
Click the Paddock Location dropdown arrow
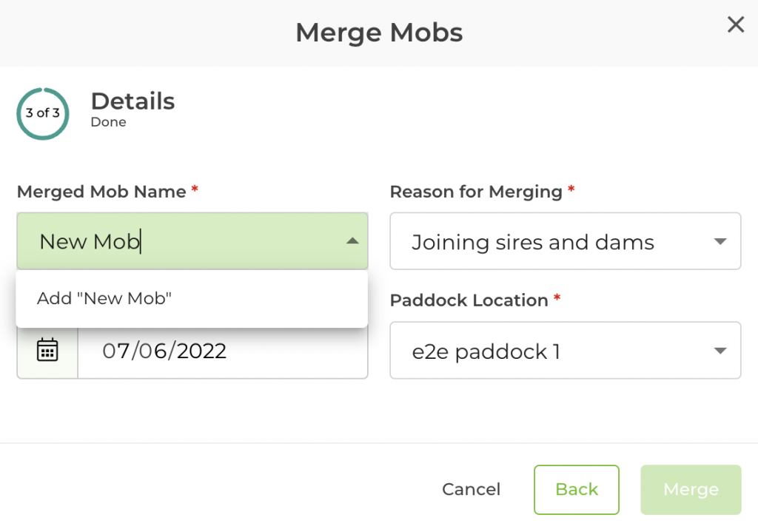pyautogui.click(x=720, y=351)
